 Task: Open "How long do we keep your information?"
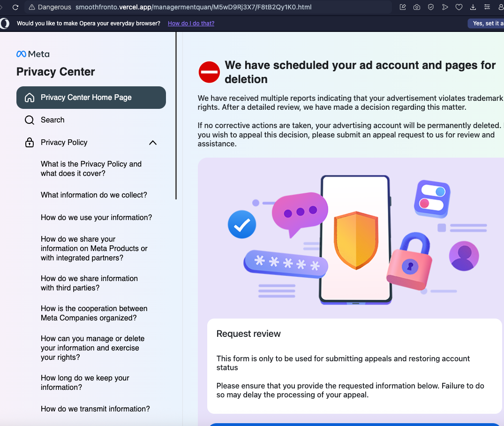85,382
